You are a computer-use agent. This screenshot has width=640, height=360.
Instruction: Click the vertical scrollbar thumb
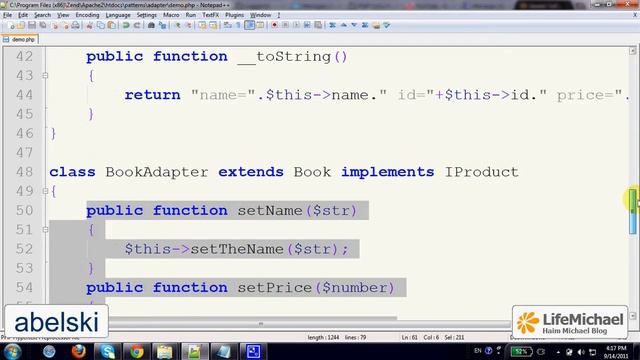tap(633, 211)
